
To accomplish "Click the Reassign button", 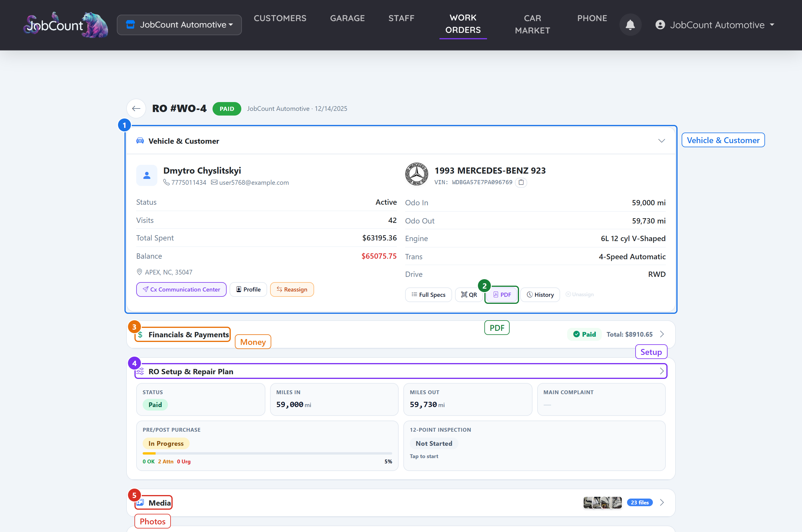I will point(292,289).
